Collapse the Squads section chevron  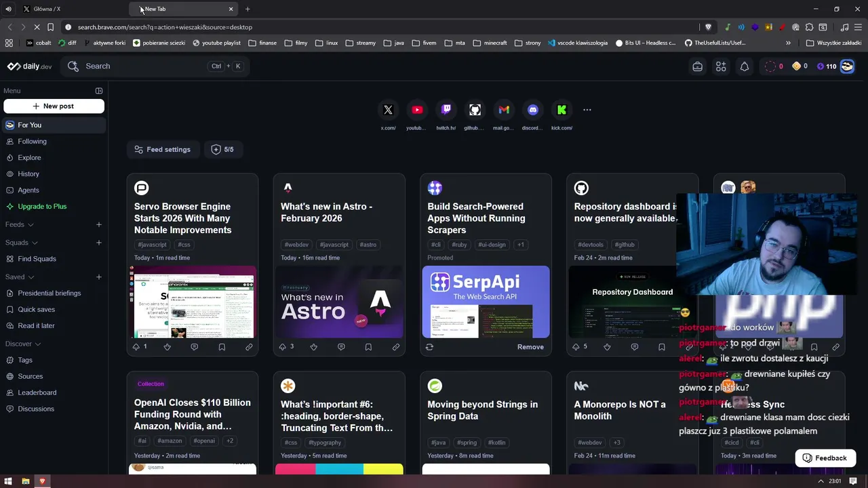35,243
